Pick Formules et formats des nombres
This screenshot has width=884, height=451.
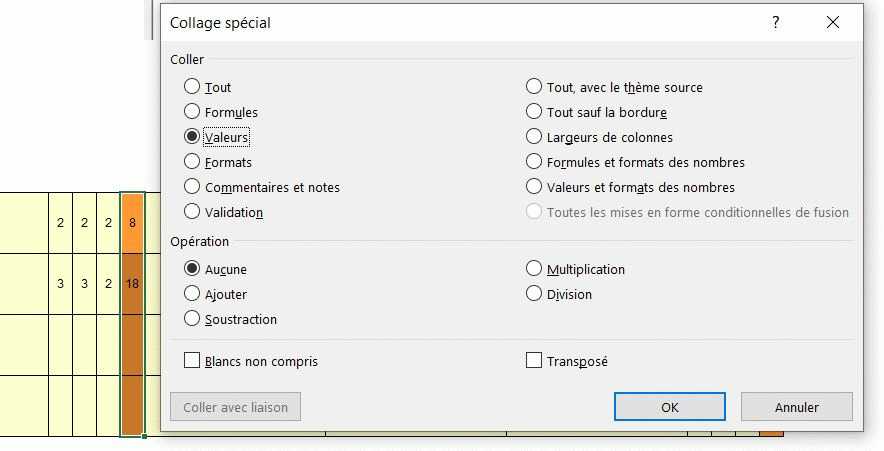pos(534,162)
